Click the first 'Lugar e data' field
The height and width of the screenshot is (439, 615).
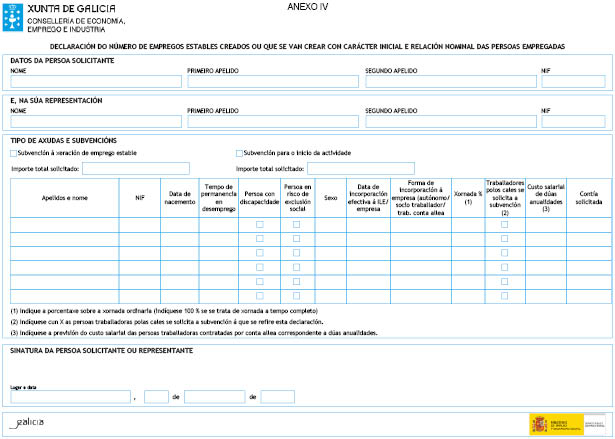click(x=70, y=397)
